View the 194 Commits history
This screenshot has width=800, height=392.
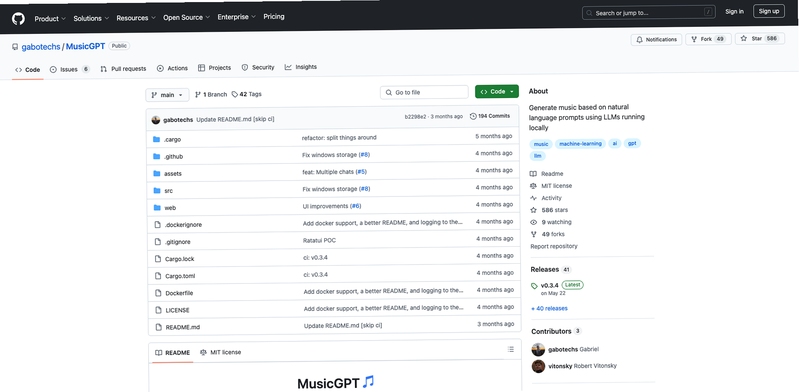(490, 116)
